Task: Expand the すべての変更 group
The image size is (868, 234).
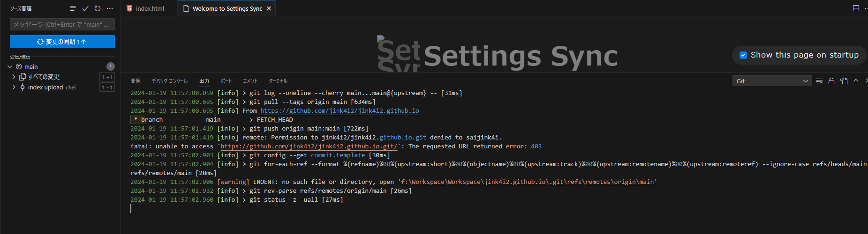Action: tap(14, 77)
